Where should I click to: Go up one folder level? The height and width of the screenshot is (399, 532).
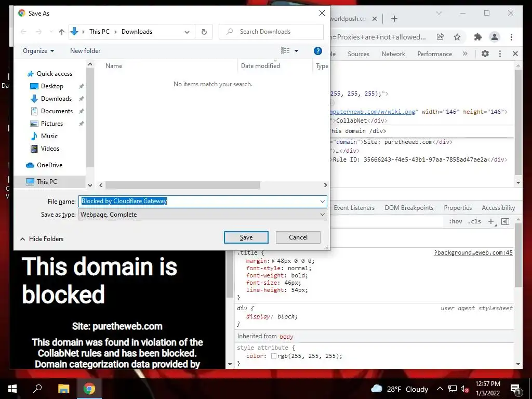tap(61, 32)
